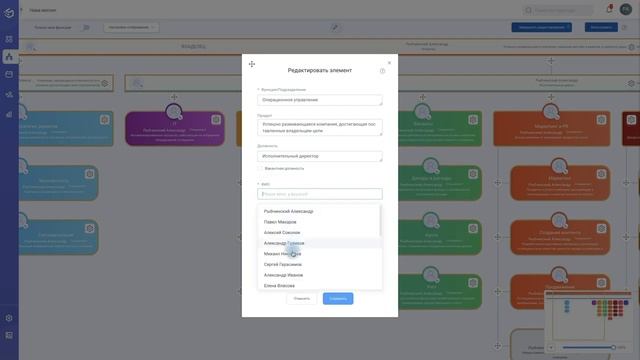Click the help question icon in the dialog
The image size is (640, 360).
coord(382,71)
